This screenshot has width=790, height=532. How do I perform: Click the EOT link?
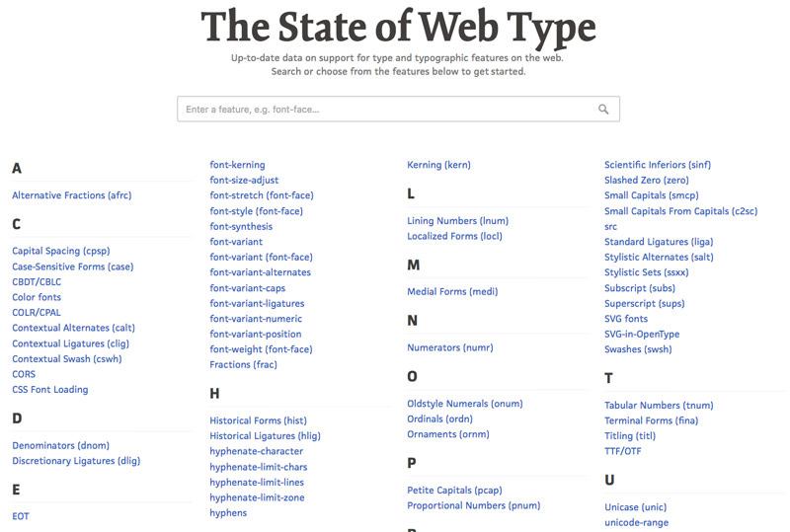[x=21, y=516]
